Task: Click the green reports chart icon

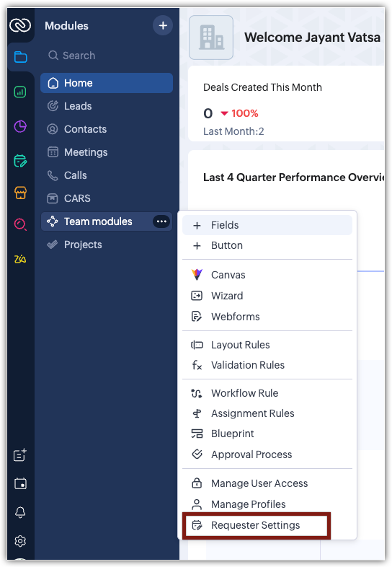Action: pyautogui.click(x=20, y=92)
